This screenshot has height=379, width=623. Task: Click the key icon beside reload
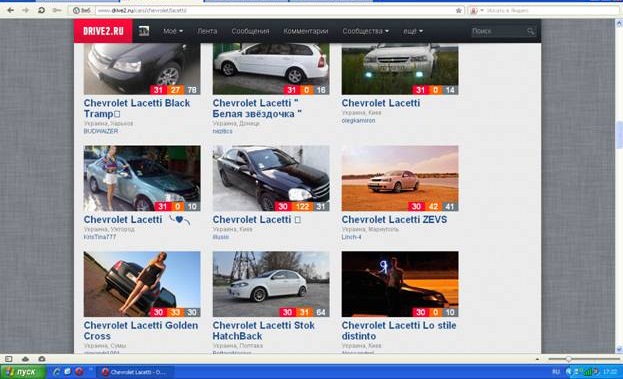(x=57, y=10)
